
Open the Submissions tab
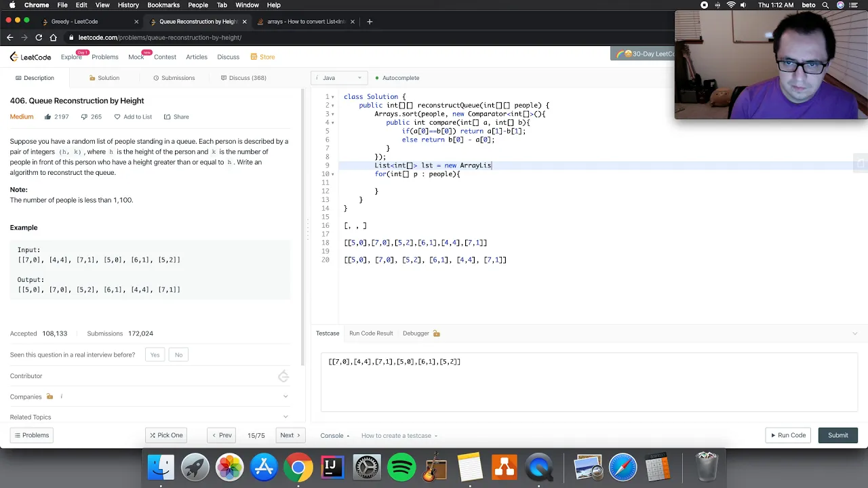tap(174, 78)
